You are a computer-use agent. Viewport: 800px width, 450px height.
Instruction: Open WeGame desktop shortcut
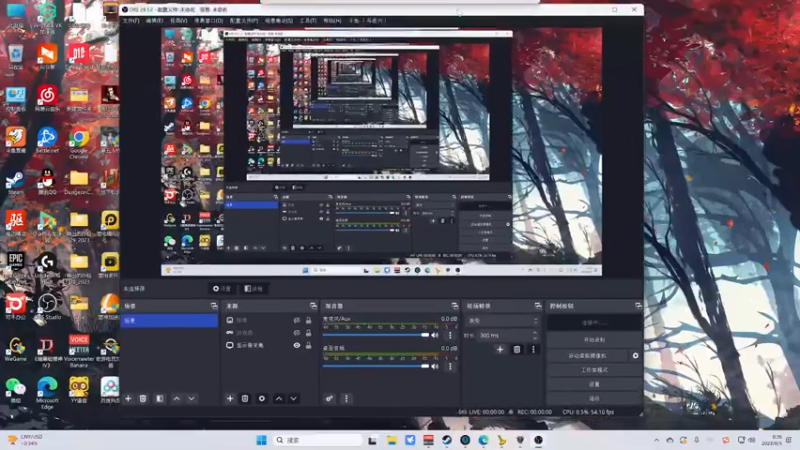tap(15, 349)
